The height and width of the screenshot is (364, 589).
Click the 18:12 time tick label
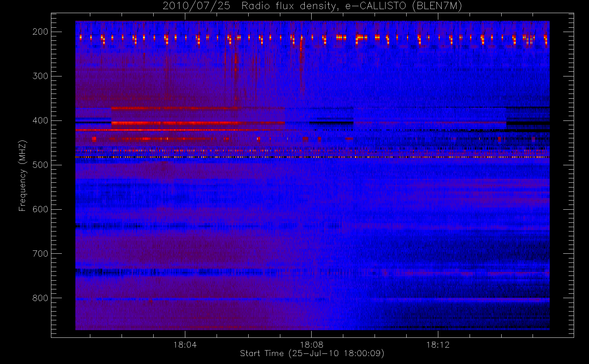[438, 345]
